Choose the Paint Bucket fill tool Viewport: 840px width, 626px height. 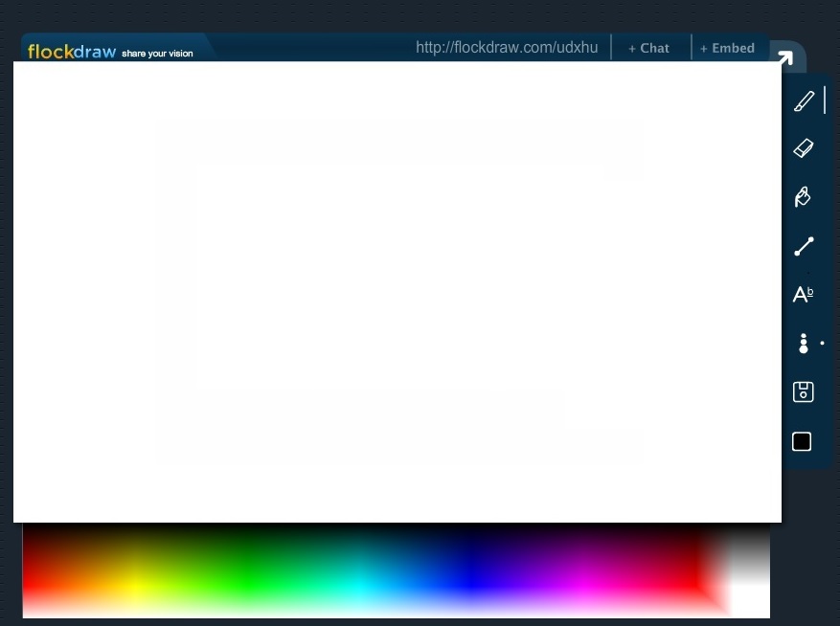804,196
